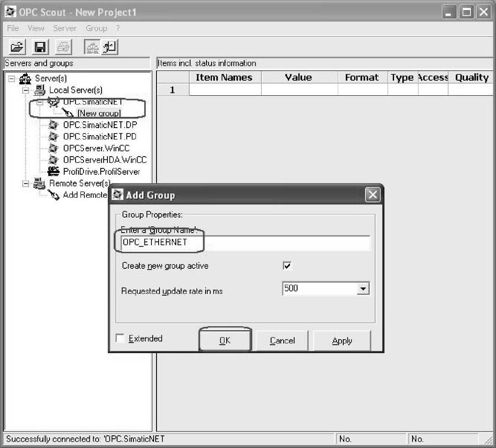Click the Item Names column header

coord(225,77)
